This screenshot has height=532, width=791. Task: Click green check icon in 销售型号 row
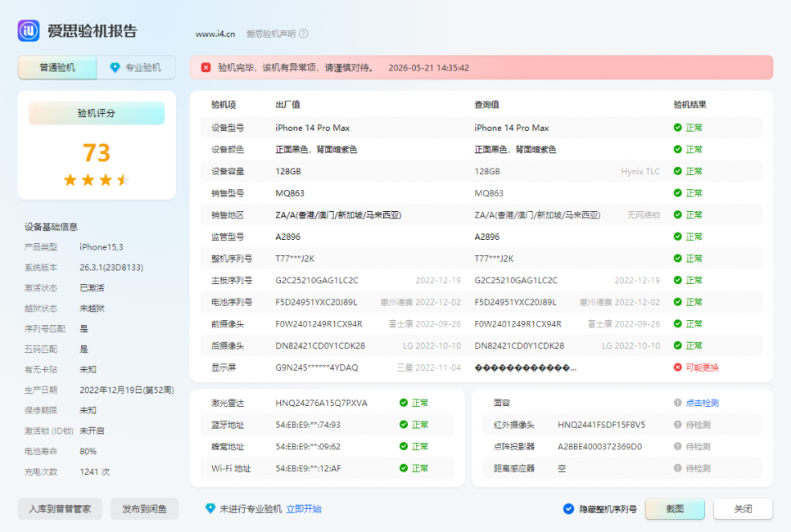point(677,192)
